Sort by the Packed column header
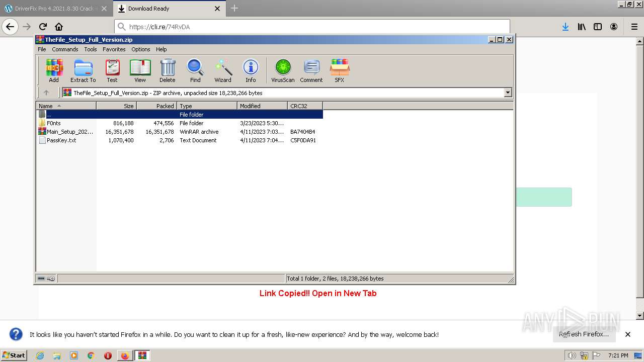This screenshot has width=644, height=362. coord(156,106)
